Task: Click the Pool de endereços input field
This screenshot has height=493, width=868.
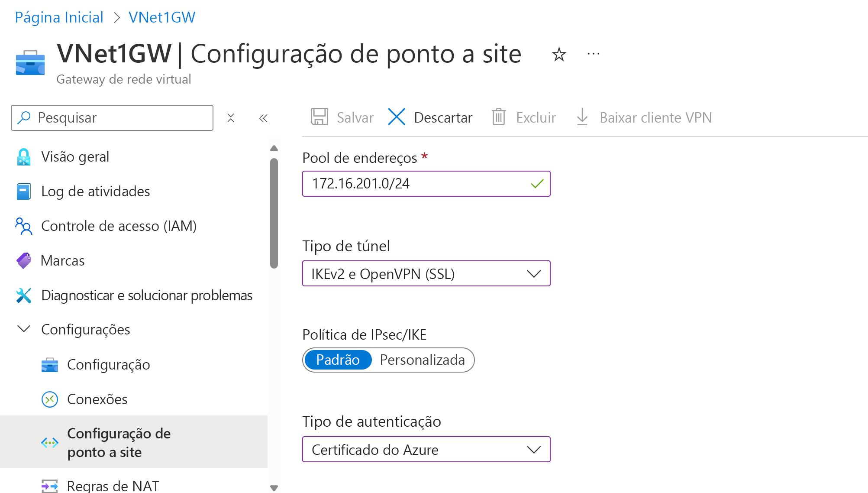Action: [x=416, y=184]
